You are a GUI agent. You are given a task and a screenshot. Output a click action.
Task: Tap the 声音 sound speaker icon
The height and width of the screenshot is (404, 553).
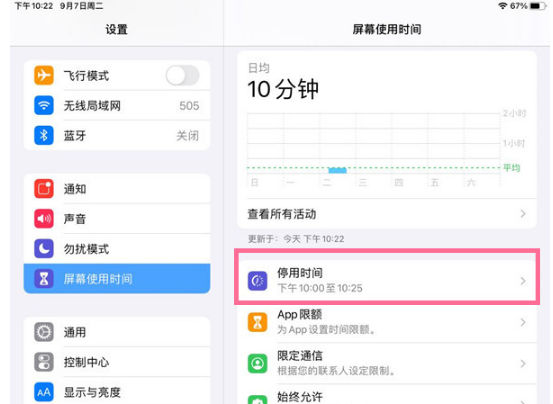[x=44, y=219]
